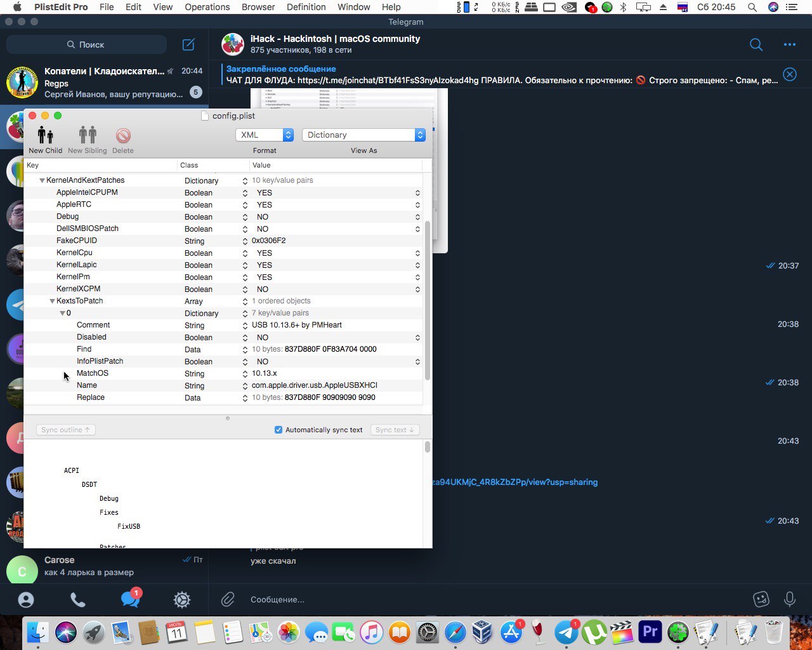812x650 pixels.
Task: Select the FakeCPUID value 0x0306F2
Action: tap(268, 241)
